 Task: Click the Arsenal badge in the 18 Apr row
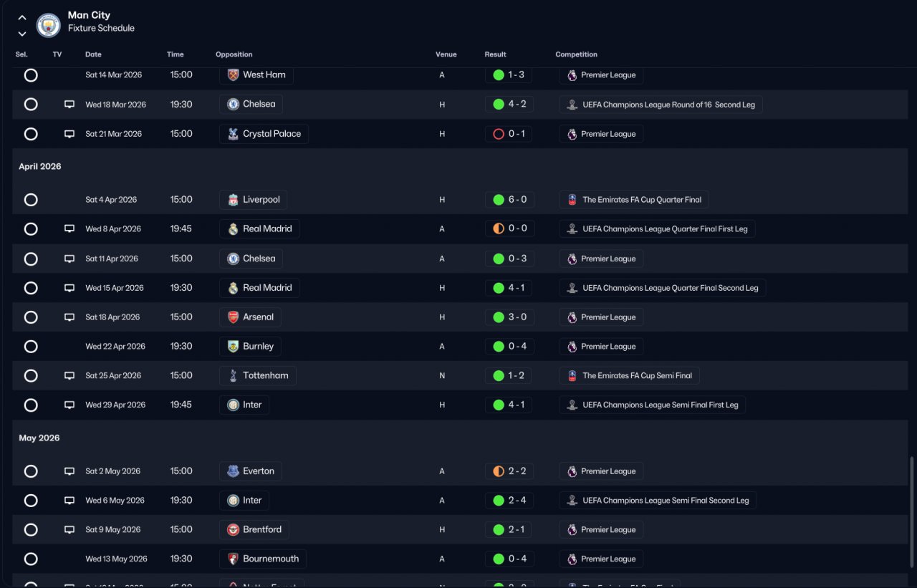pyautogui.click(x=233, y=317)
